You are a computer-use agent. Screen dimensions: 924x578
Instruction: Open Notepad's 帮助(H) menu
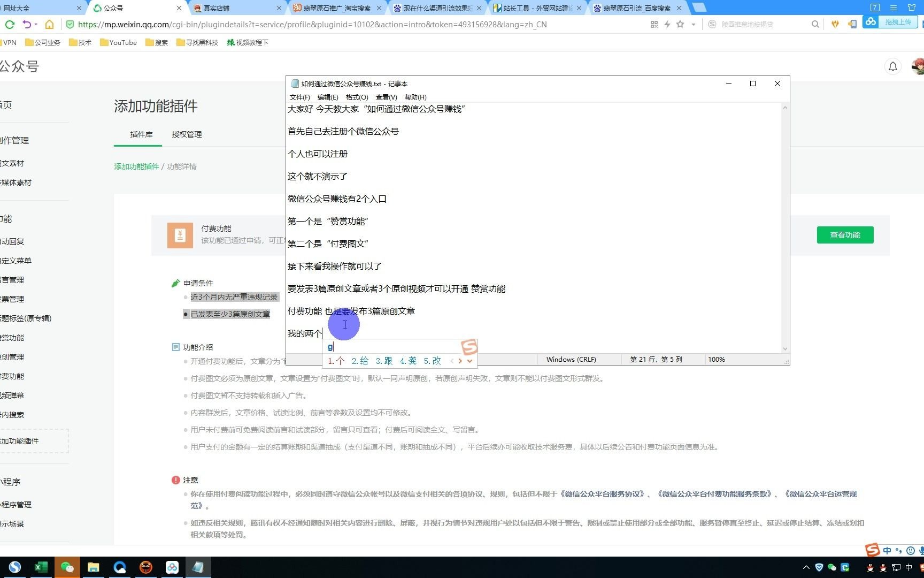pos(415,97)
